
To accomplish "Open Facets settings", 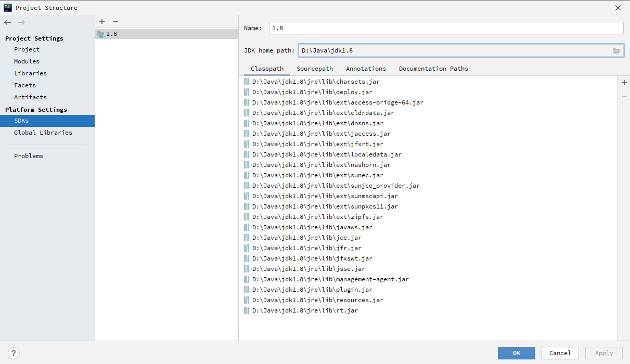I will point(25,85).
